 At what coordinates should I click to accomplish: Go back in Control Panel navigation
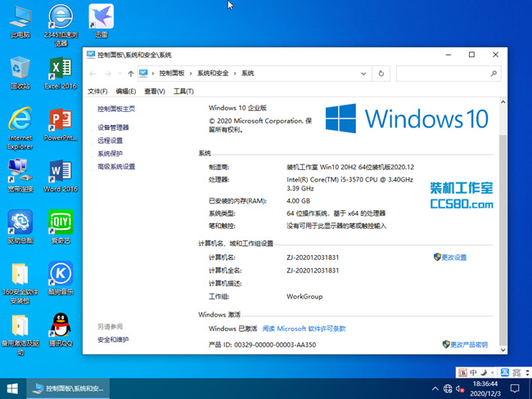(92, 74)
